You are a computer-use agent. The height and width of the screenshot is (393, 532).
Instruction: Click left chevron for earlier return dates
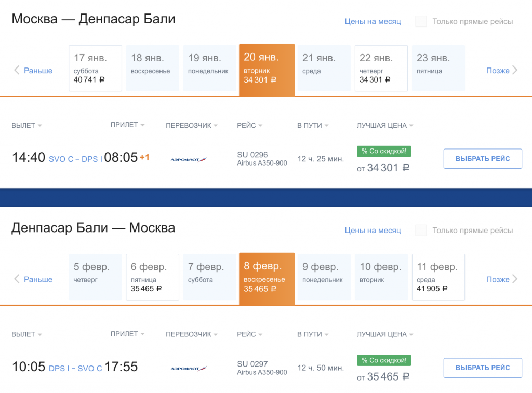click(x=17, y=279)
